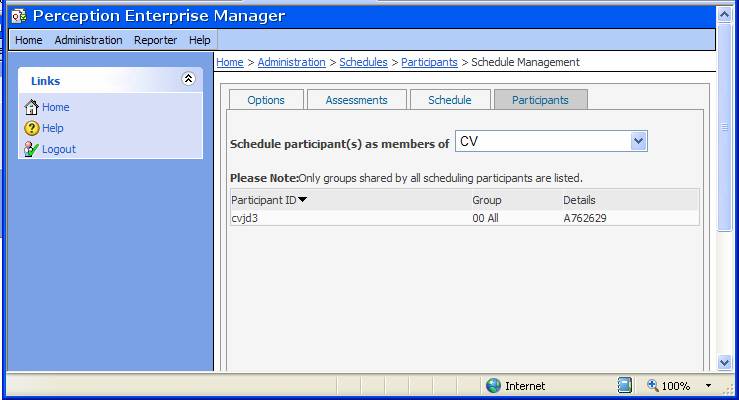The height and width of the screenshot is (400, 739).
Task: Click the Perception app icon in title bar
Action: pyautogui.click(x=18, y=16)
